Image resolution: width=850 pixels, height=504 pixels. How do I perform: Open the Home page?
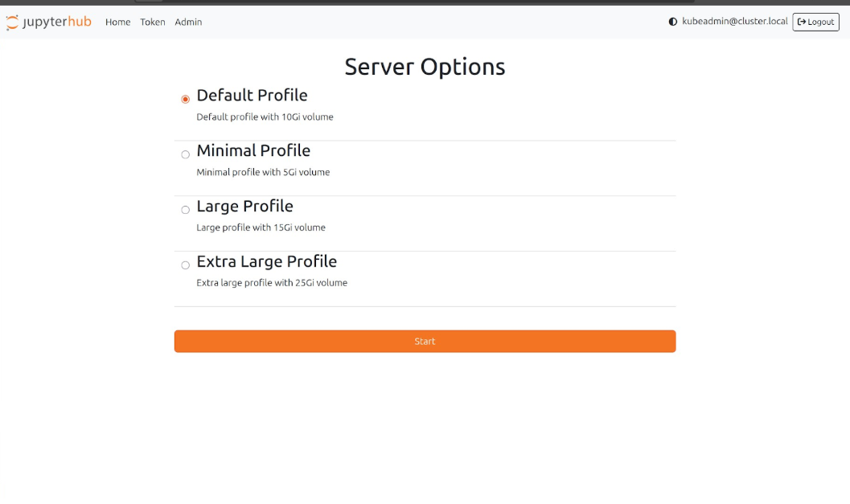click(x=117, y=23)
